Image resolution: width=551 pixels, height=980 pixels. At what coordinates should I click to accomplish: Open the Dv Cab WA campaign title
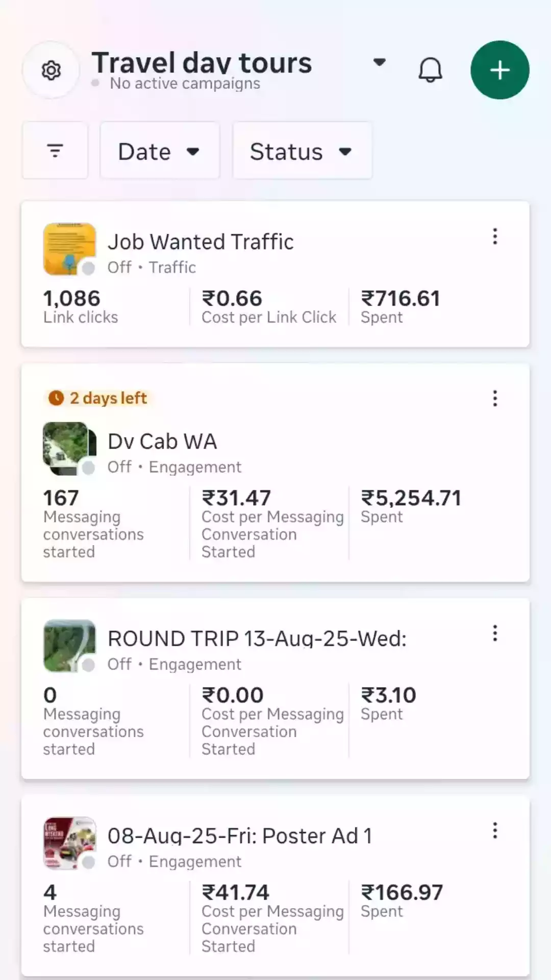[x=162, y=442]
